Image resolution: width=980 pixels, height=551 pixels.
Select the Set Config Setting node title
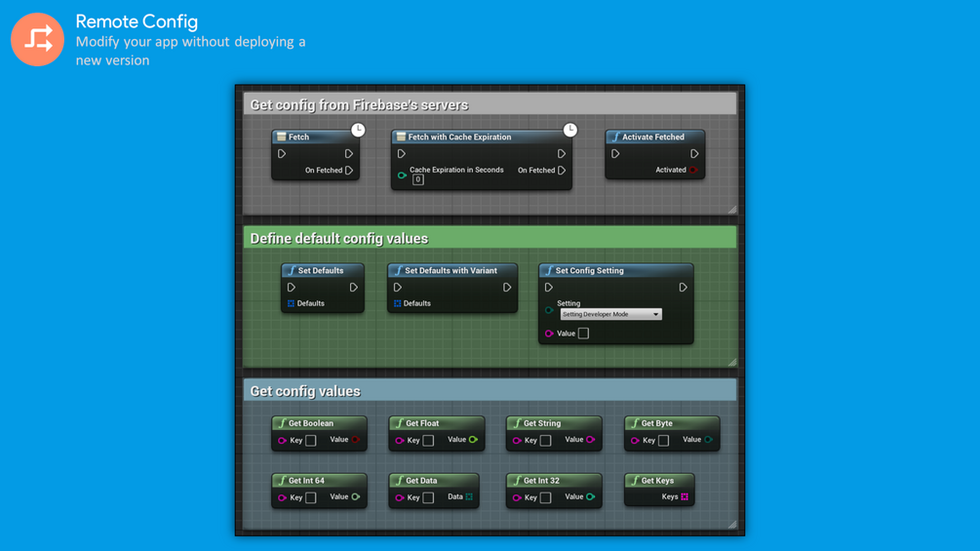(589, 270)
